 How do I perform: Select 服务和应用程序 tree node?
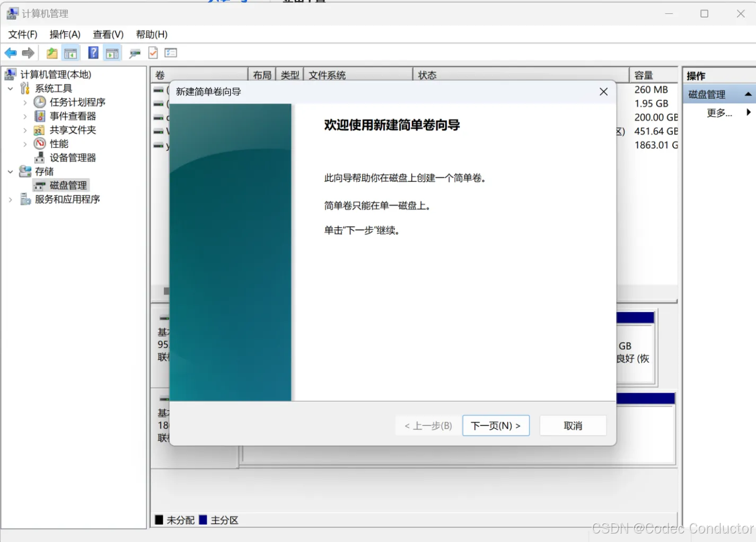67,199
